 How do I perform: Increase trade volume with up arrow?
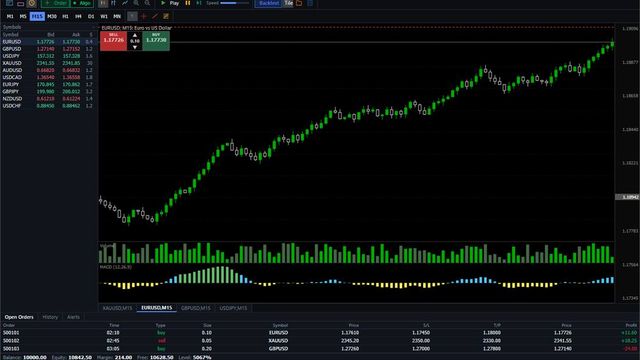135,35
